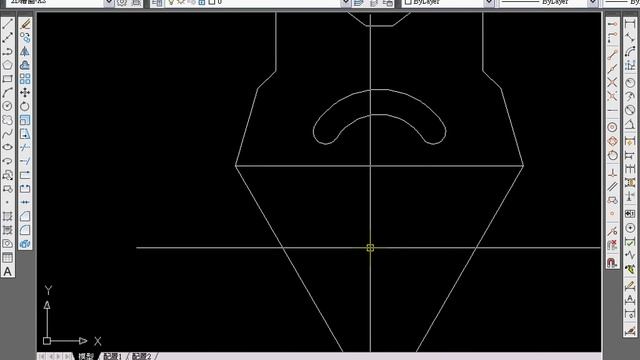The image size is (640, 360).
Task: Select the Stretch tool
Action: pos(25,134)
